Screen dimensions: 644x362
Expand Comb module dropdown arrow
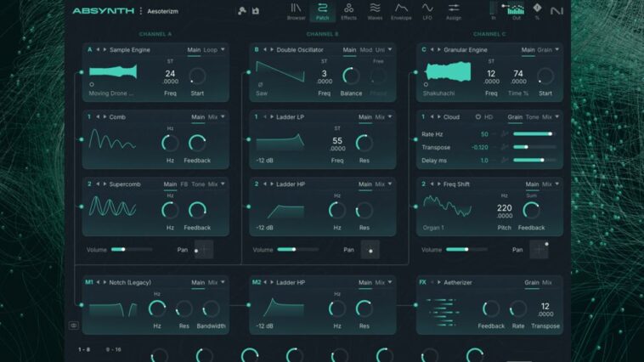223,117
